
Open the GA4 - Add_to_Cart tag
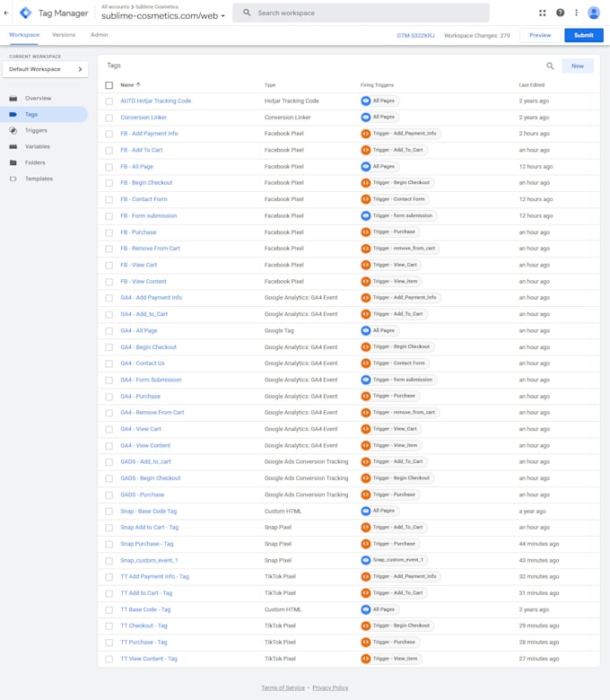tap(144, 314)
